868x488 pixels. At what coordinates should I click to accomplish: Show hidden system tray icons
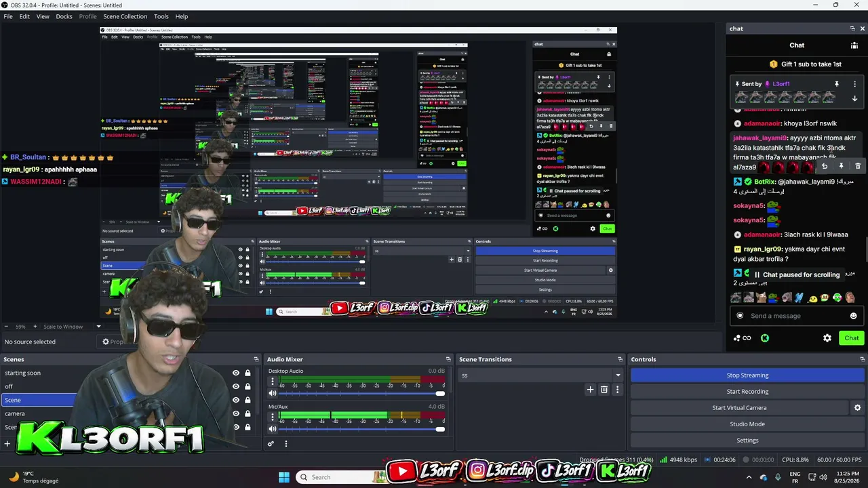tap(749, 477)
